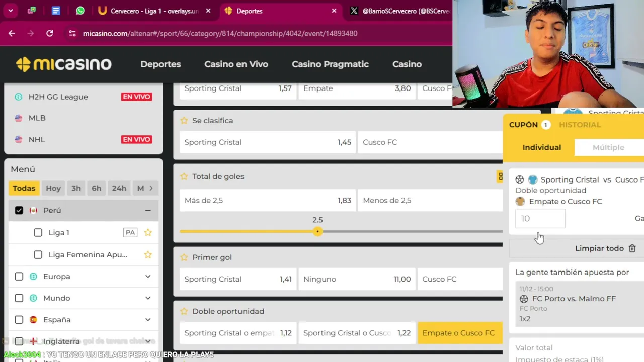Viewport: 644px width, 362px height.
Task: Favorite Liga 1 with star icon
Action: 148,232
